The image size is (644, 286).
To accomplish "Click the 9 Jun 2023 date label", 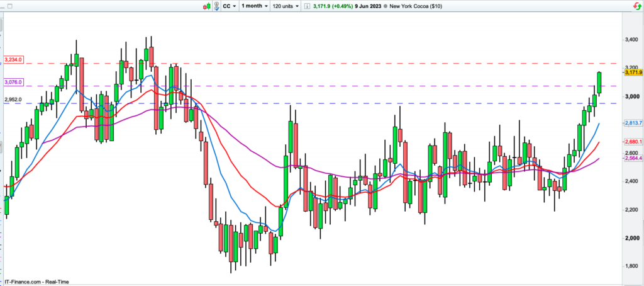I will [x=368, y=6].
